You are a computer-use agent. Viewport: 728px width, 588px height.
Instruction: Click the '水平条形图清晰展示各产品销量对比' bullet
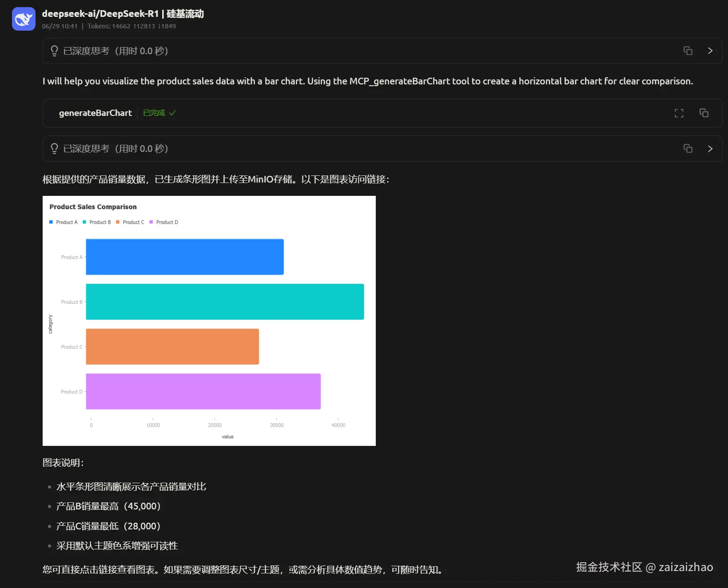[131, 487]
